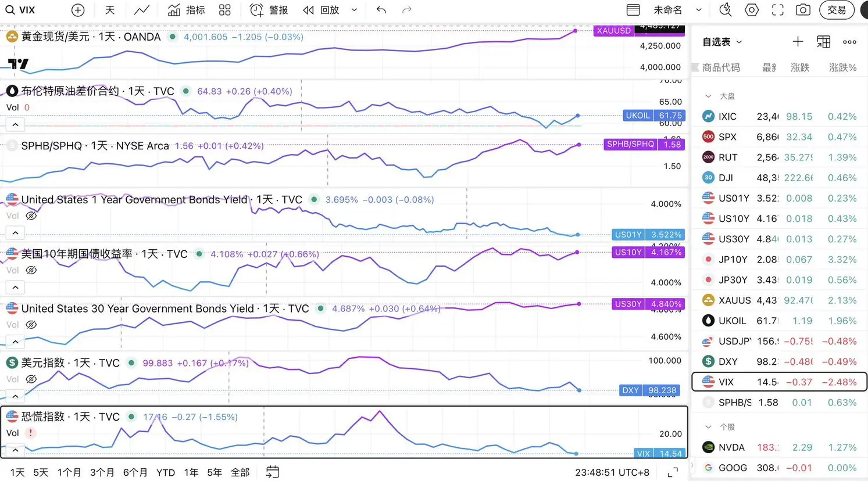Open the layout setup icon left of 未命名
The height and width of the screenshot is (481, 868).
[x=633, y=10]
